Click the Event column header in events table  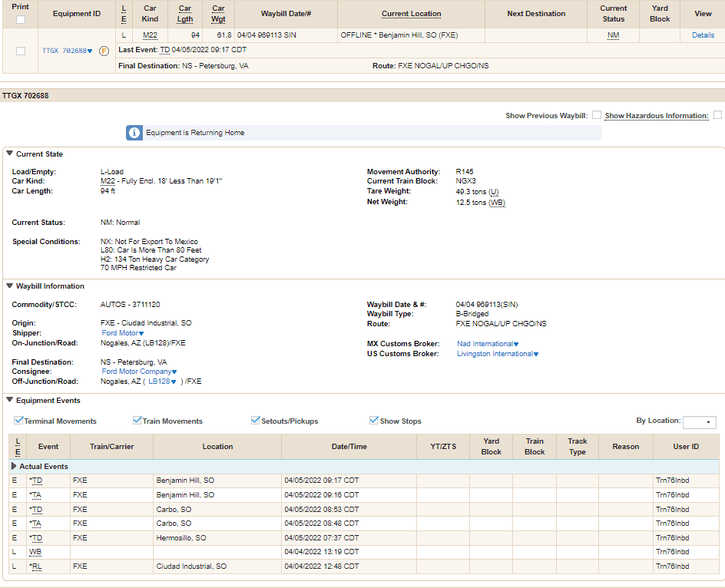pos(48,447)
